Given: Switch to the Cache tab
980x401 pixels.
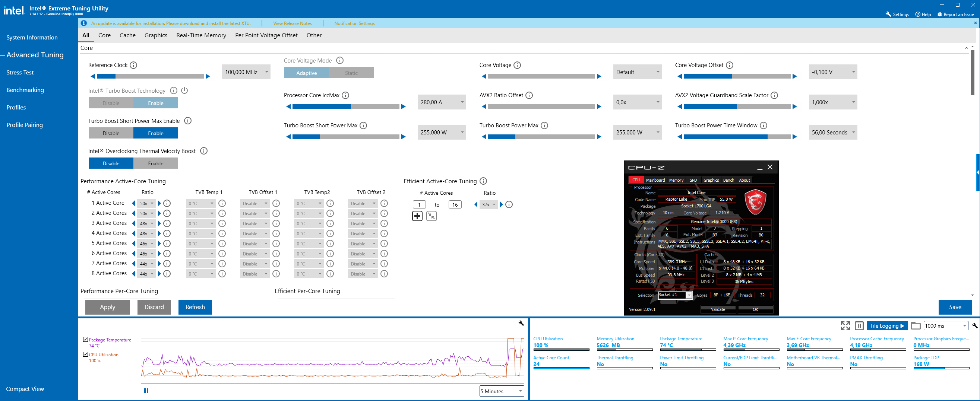Looking at the screenshot, I should coord(127,35).
